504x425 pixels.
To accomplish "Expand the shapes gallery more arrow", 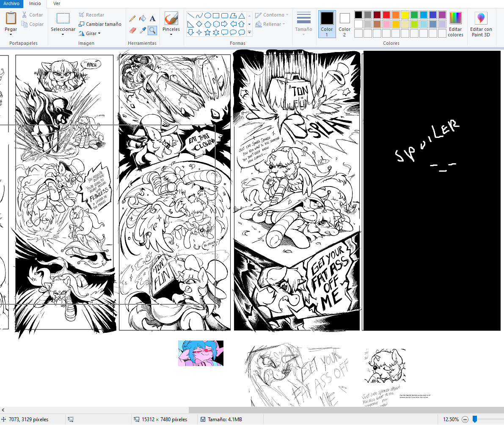I will 249,32.
